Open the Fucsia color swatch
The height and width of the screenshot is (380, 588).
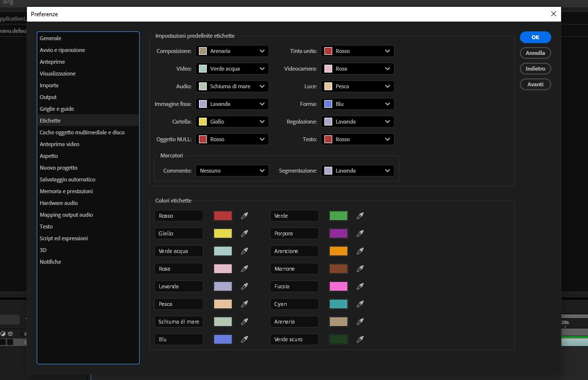click(x=339, y=286)
